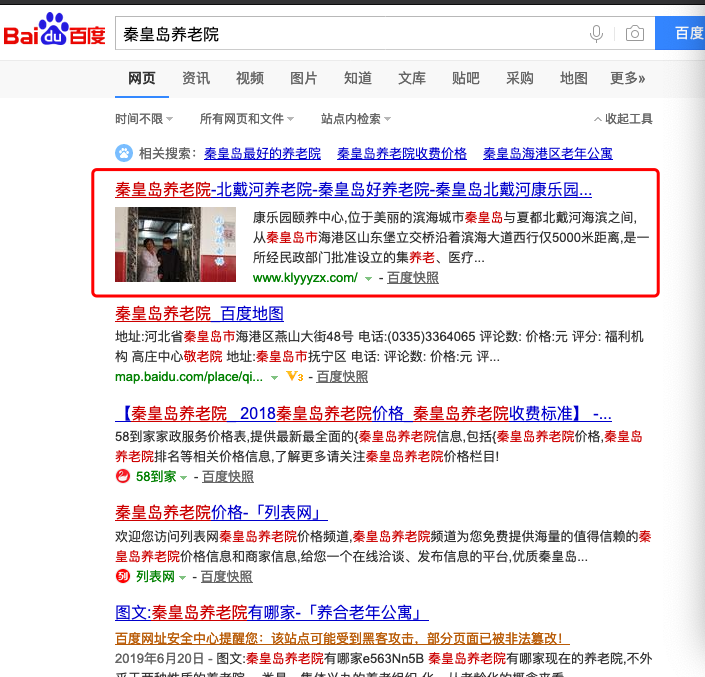The height and width of the screenshot is (677, 705).
Task: Collapse tools via 收起工具 arrow
Action: coord(598,119)
